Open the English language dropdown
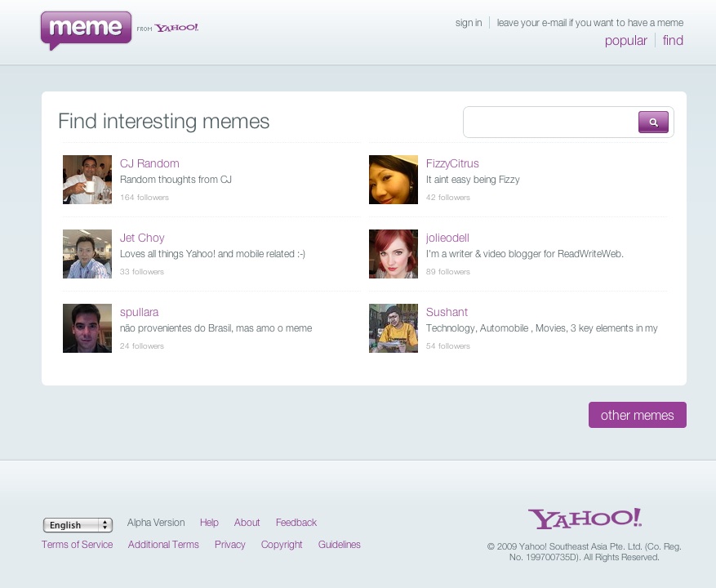The width and height of the screenshot is (716, 588). [x=78, y=525]
